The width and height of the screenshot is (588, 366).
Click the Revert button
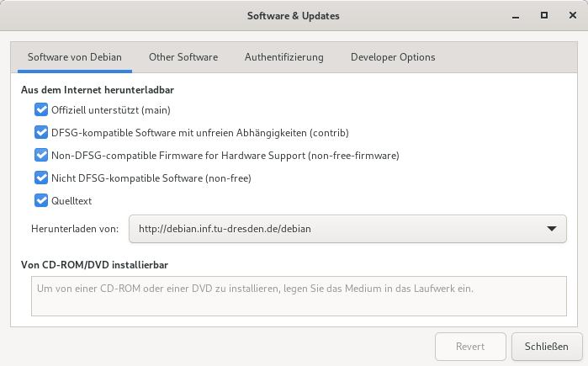coord(470,347)
